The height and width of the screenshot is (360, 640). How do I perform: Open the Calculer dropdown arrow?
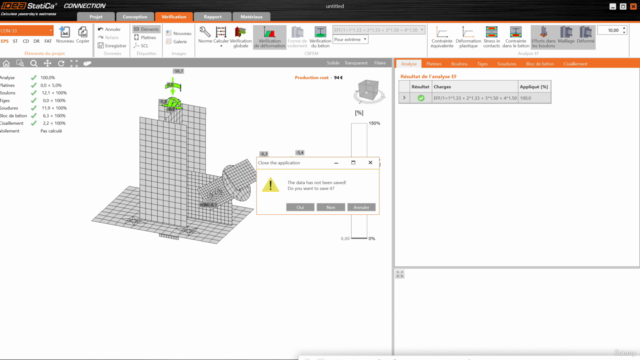point(221,46)
